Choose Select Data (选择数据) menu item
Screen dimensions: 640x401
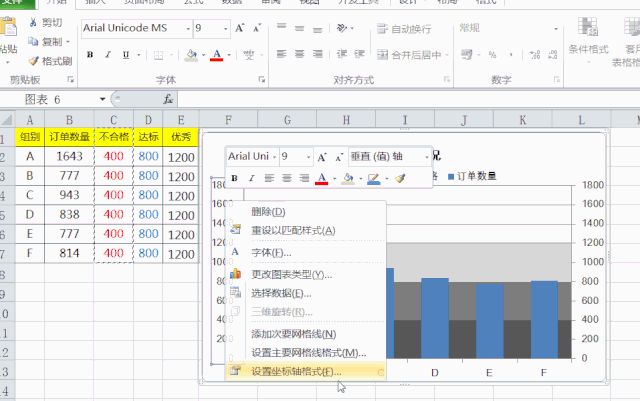[x=305, y=293]
